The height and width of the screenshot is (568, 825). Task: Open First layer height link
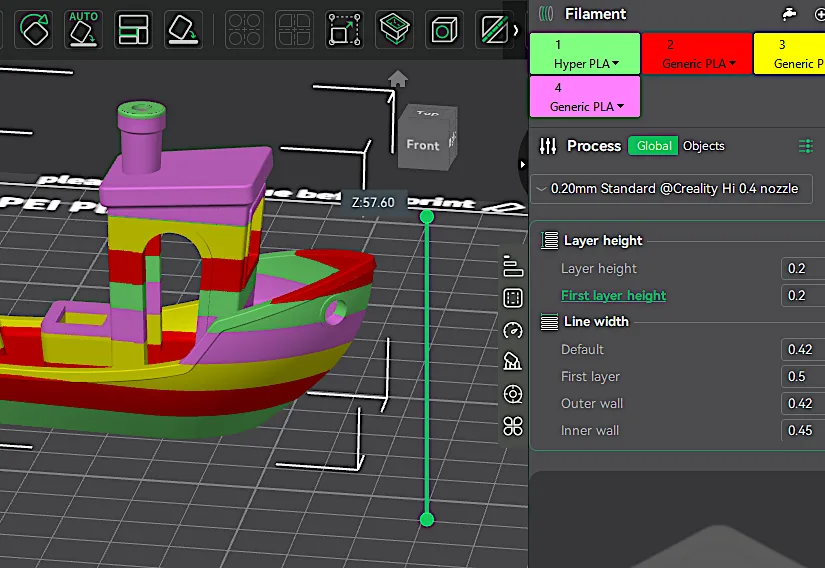coord(613,296)
